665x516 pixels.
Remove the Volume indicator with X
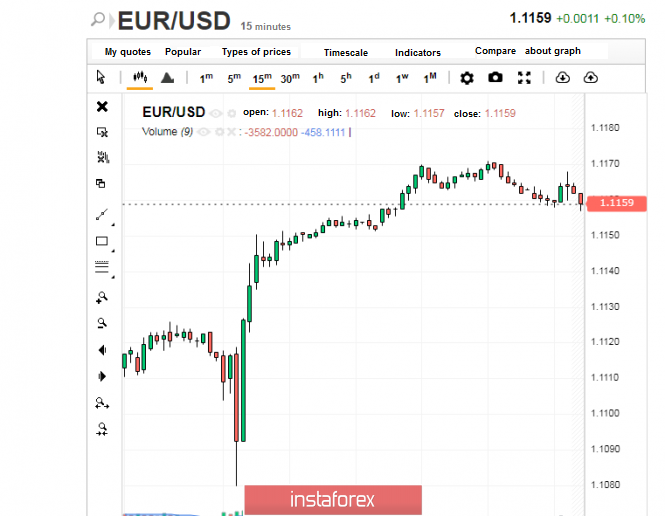click(231, 132)
